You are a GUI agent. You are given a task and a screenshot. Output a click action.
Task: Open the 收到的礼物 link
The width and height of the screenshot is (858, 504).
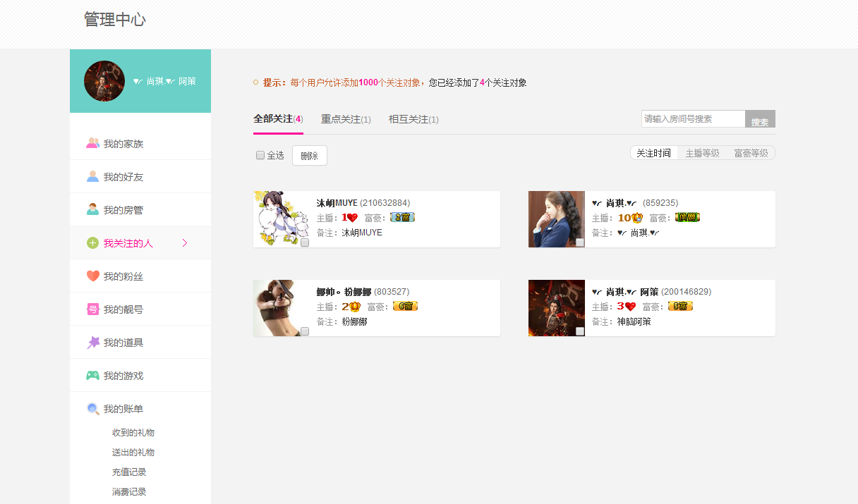click(133, 433)
